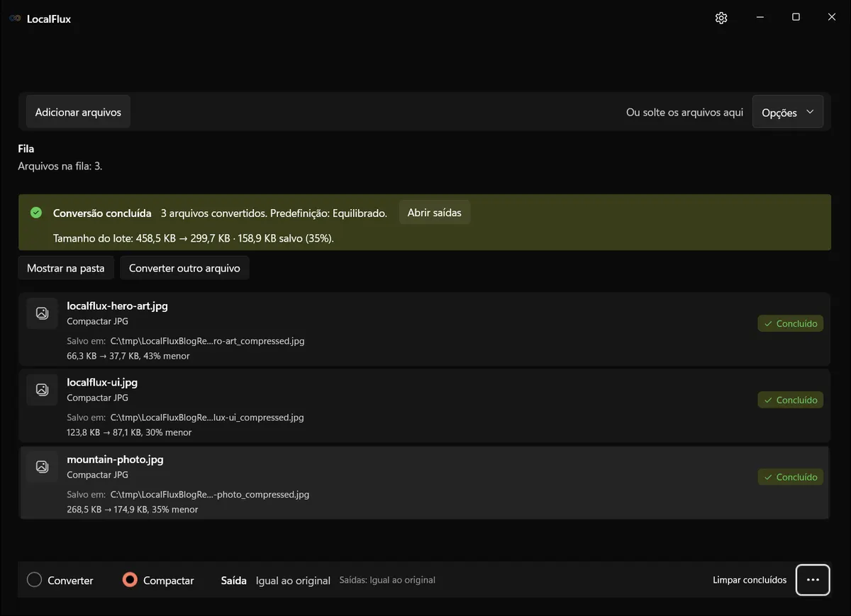Select the localflux-hero-art.jpg file name
This screenshot has height=616, width=851.
(x=117, y=306)
